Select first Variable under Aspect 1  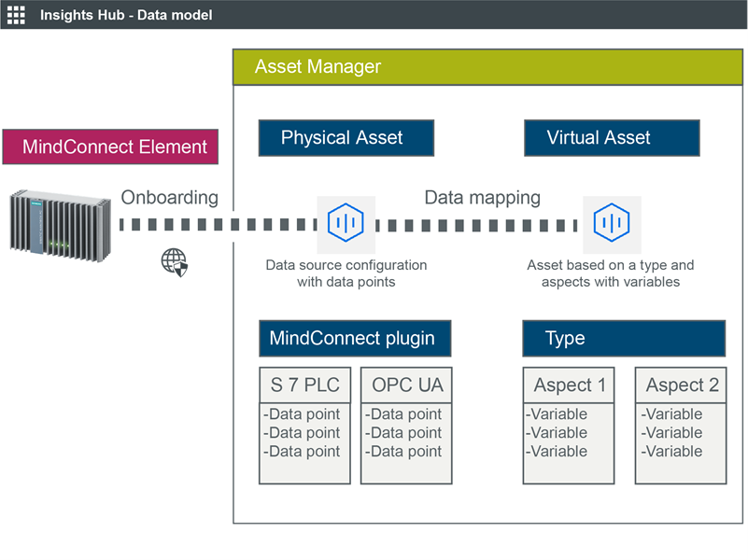[x=557, y=414]
